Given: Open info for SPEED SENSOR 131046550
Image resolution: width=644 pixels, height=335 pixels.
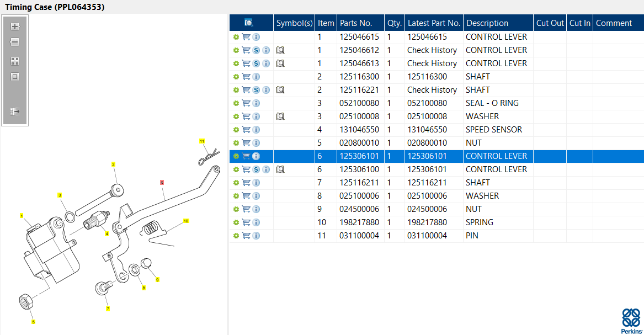Looking at the screenshot, I should point(256,130).
